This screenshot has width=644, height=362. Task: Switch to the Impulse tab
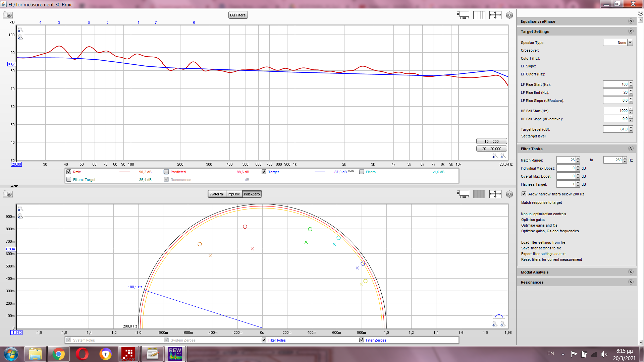pos(234,194)
